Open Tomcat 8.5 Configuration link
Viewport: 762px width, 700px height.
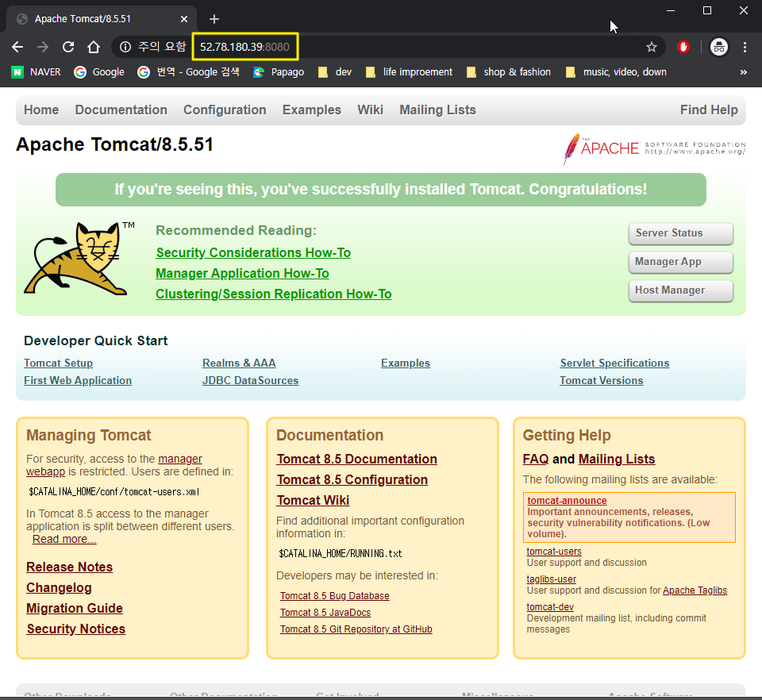point(352,480)
